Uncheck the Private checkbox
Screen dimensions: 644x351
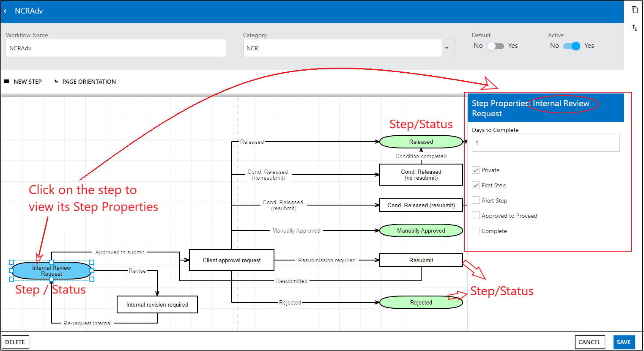click(x=476, y=170)
